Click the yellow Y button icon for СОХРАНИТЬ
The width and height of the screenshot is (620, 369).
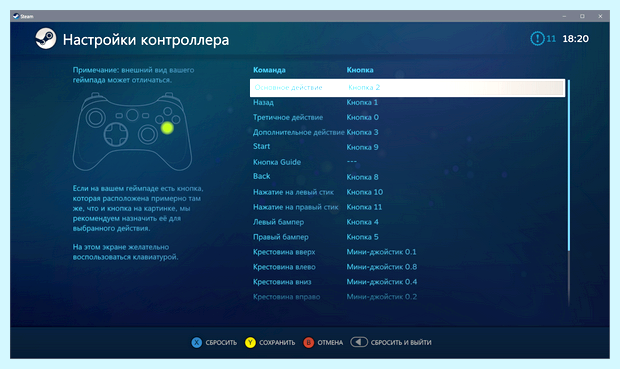pos(250,343)
